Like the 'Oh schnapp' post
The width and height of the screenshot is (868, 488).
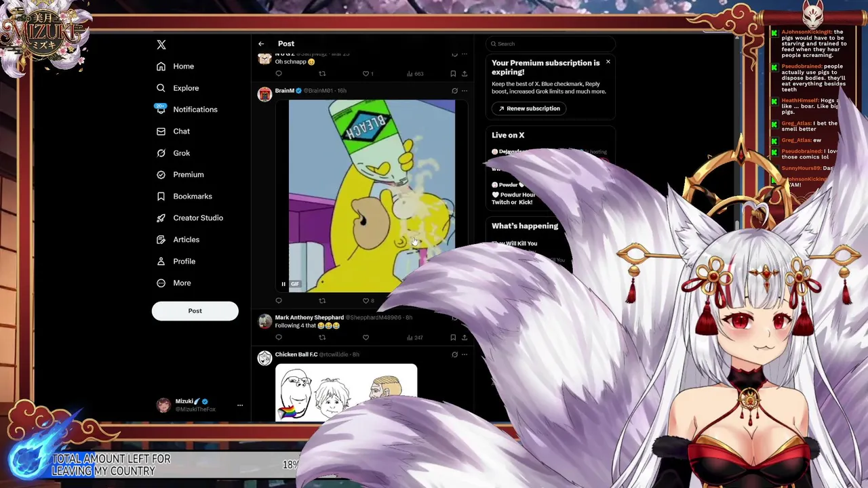point(366,74)
